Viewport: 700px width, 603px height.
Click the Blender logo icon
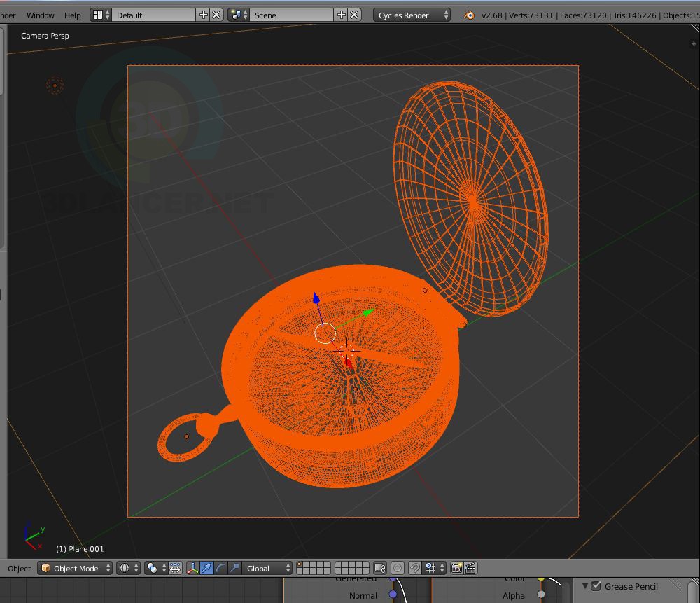point(469,15)
